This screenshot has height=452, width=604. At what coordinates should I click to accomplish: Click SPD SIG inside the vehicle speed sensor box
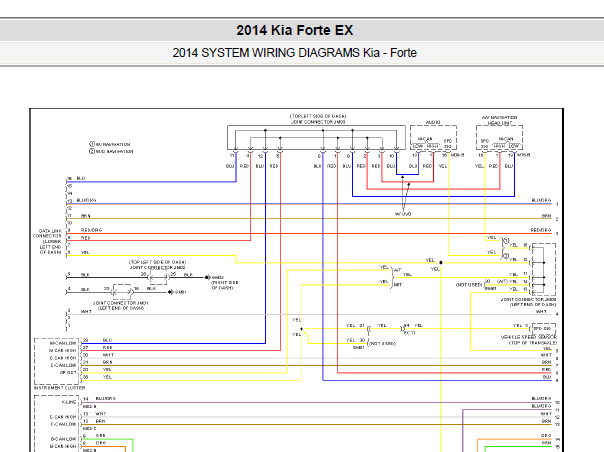coord(542,329)
